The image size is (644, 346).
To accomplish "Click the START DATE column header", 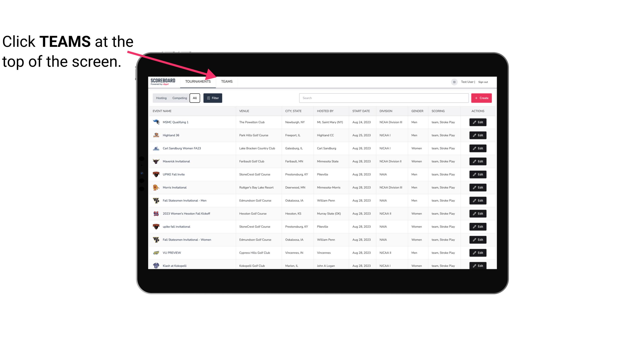I will 361,111.
